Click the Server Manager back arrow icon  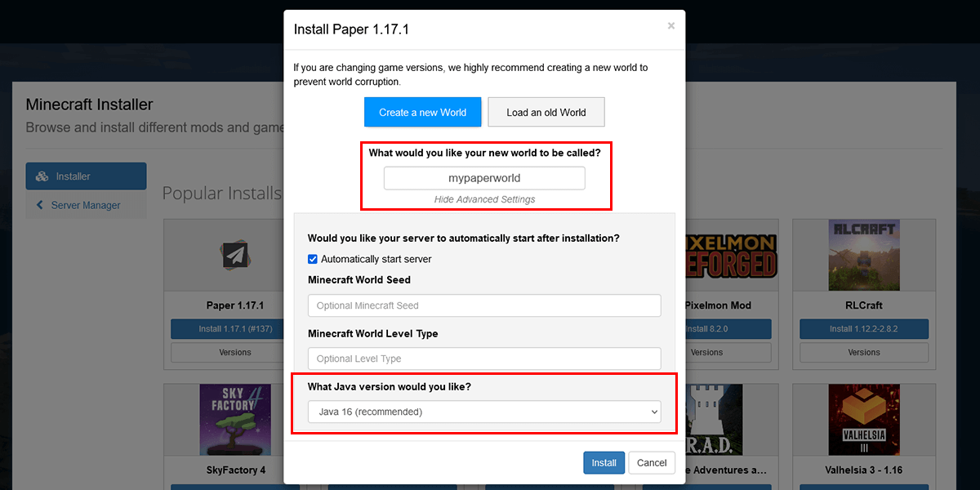39,205
